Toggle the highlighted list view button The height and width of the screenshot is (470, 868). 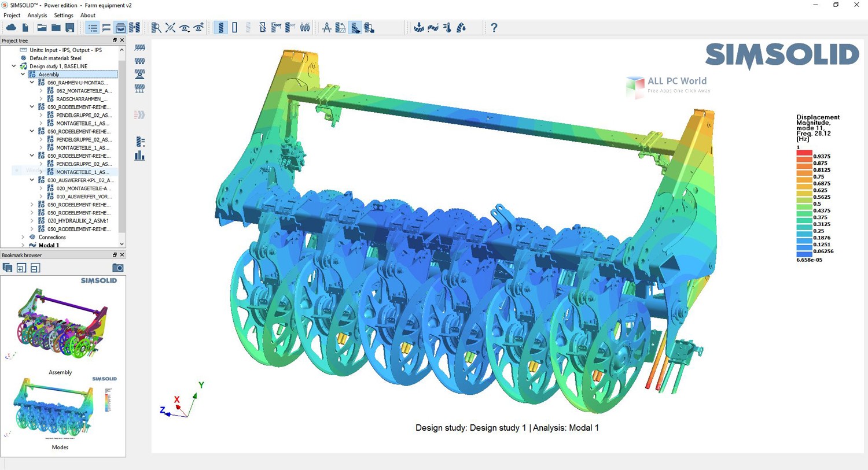coord(92,27)
